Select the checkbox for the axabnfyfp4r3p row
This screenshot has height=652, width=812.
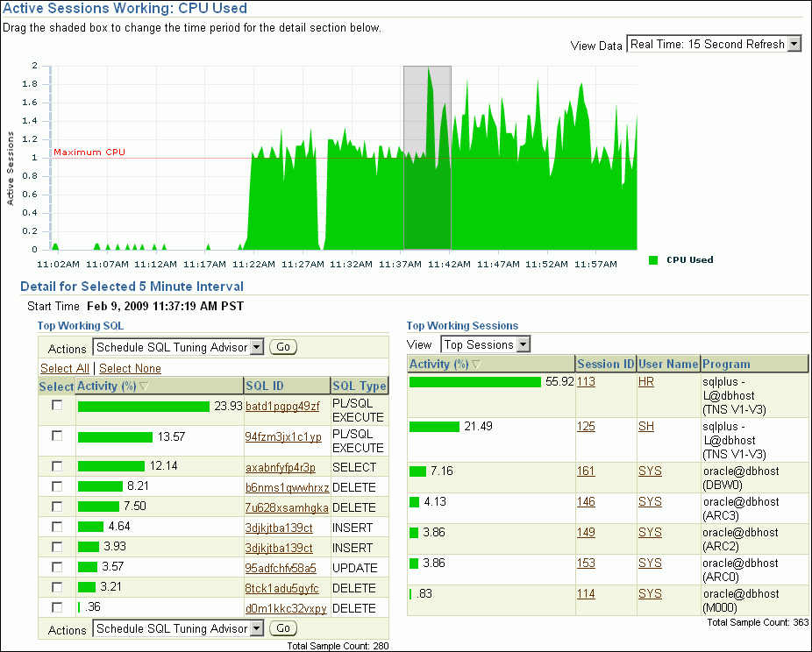point(57,467)
